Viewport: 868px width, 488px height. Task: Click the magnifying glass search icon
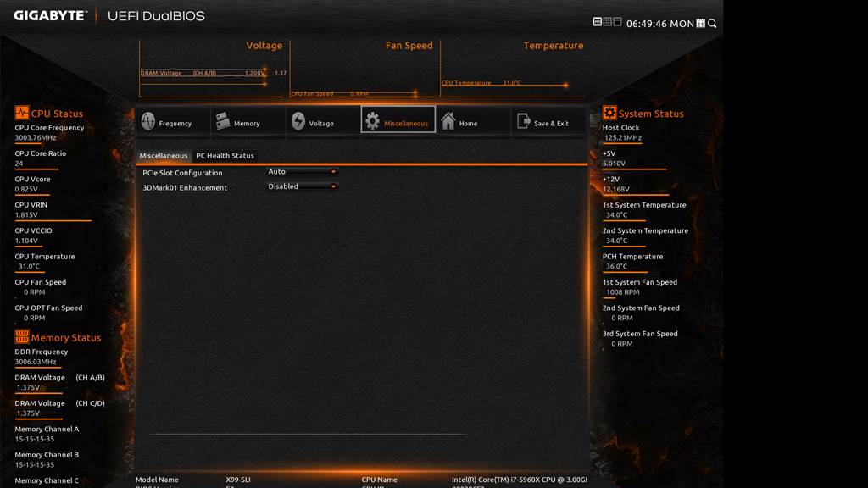[712, 24]
